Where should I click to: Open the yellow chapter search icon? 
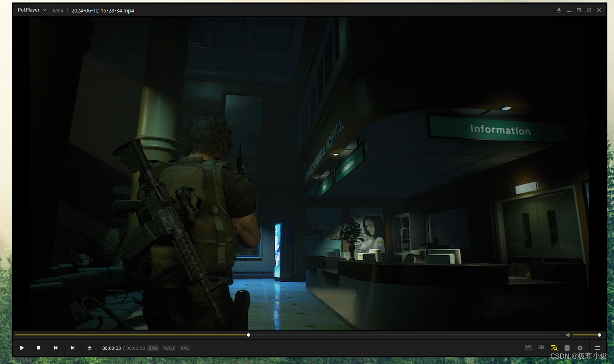(x=554, y=348)
